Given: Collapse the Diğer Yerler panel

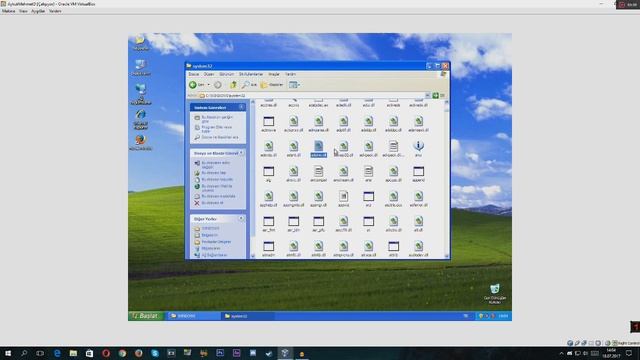Looking at the screenshot, I should coord(242,219).
